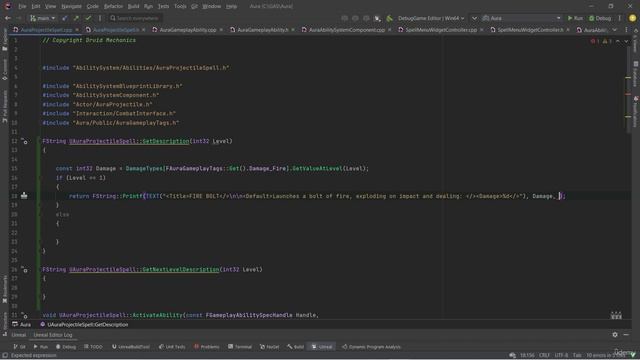Click the forward navigation arrow

tap(18, 18)
